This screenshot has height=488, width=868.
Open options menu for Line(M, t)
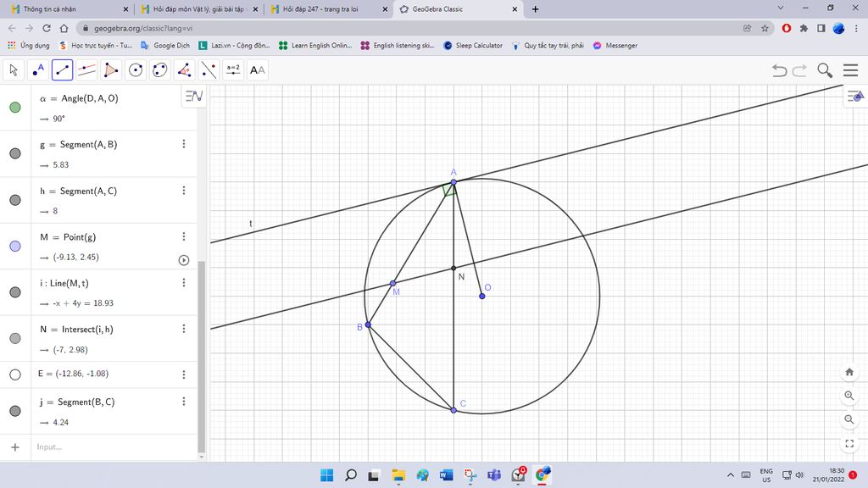tap(184, 283)
